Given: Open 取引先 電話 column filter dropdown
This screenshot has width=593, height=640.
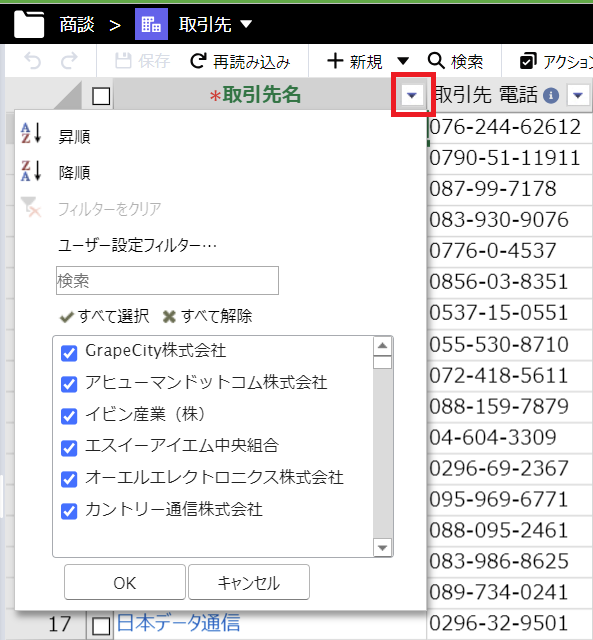Looking at the screenshot, I should (x=578, y=96).
